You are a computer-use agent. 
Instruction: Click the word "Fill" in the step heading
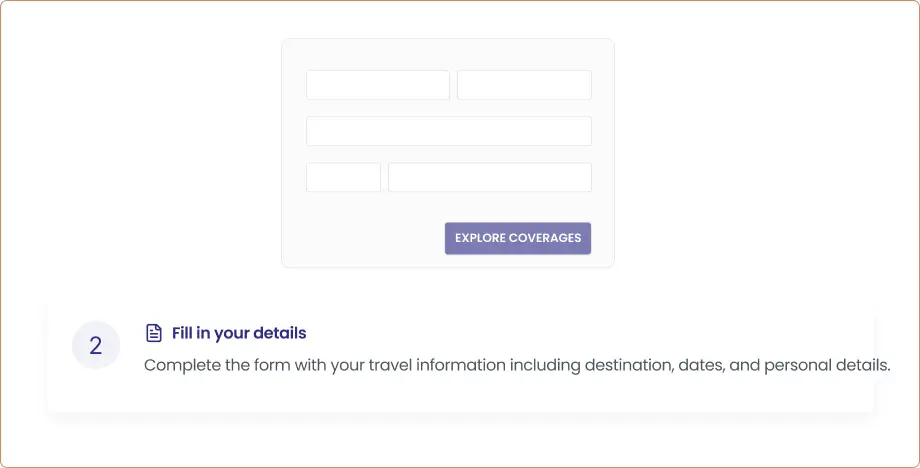tap(182, 333)
